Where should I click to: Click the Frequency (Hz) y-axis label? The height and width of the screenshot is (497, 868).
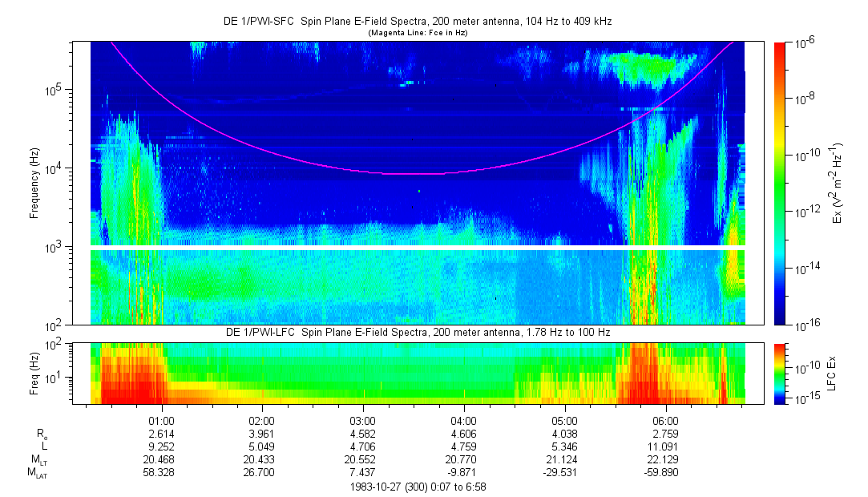pos(34,183)
